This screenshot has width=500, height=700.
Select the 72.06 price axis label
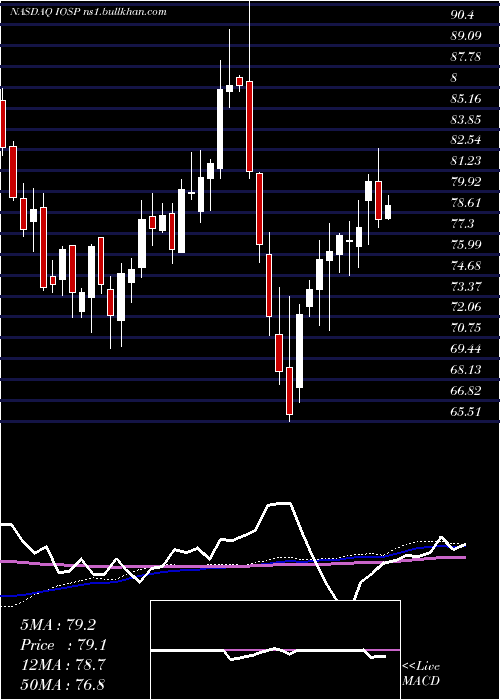[466, 307]
